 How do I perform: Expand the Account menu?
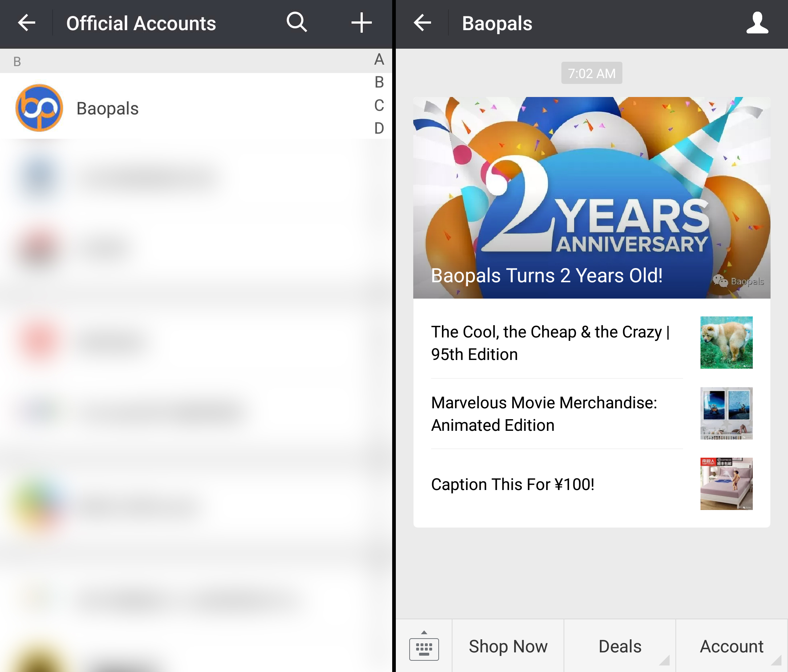coord(732,646)
